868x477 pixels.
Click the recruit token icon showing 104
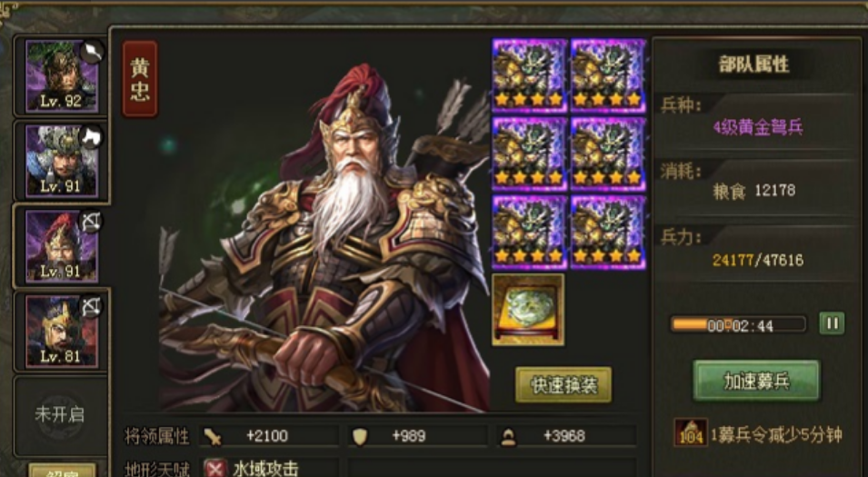click(690, 432)
